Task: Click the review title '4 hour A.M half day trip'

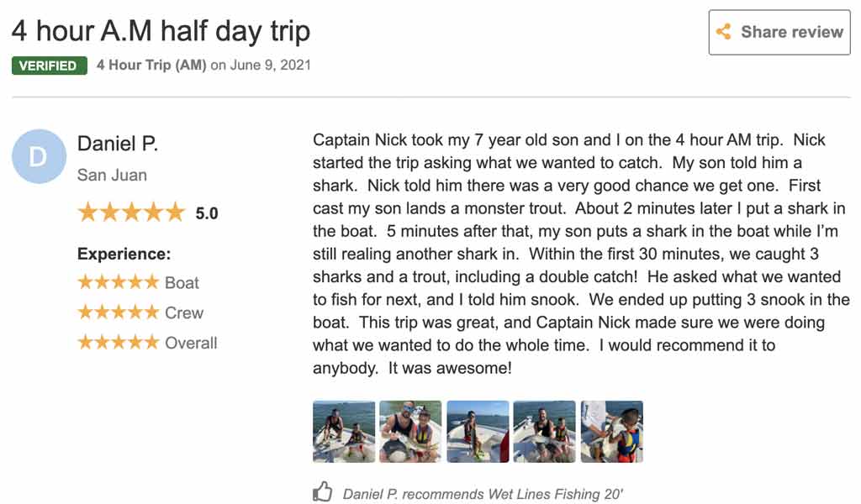Action: tap(161, 31)
